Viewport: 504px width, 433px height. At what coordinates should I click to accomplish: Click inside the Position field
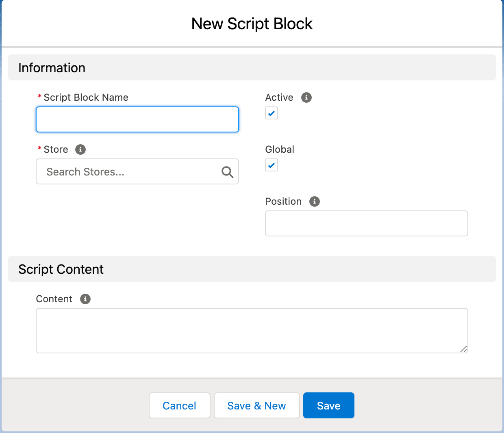tap(366, 223)
